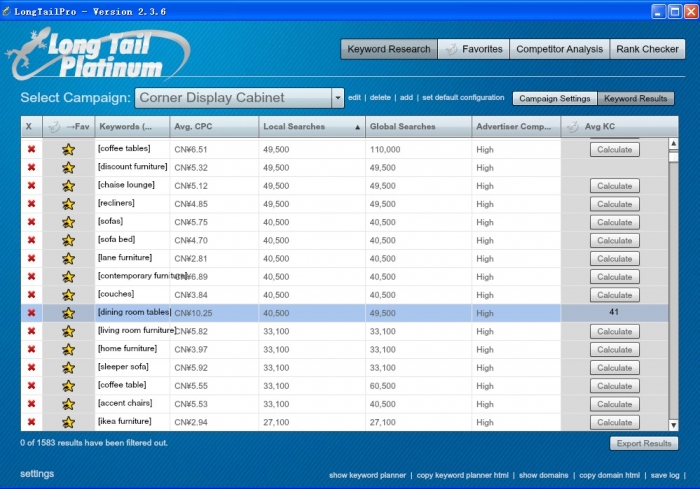Screen dimensions: 700x489
Task: Click the Avg KC value 41
Action: (614, 312)
